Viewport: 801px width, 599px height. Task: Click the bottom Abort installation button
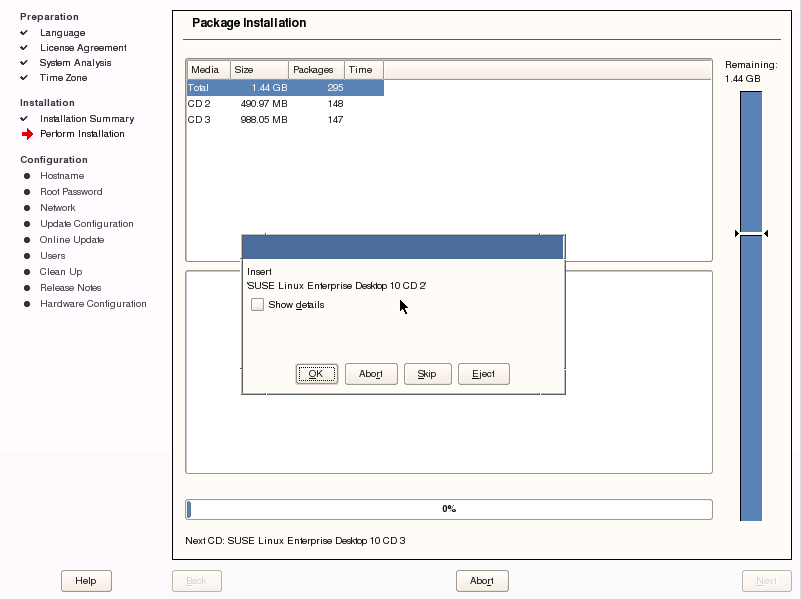click(482, 581)
